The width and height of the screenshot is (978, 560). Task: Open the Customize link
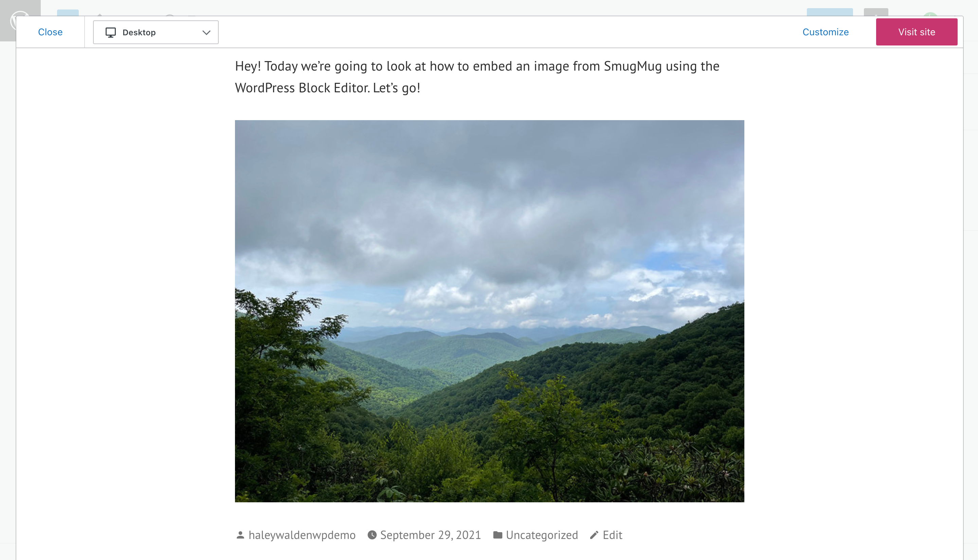[x=825, y=32]
